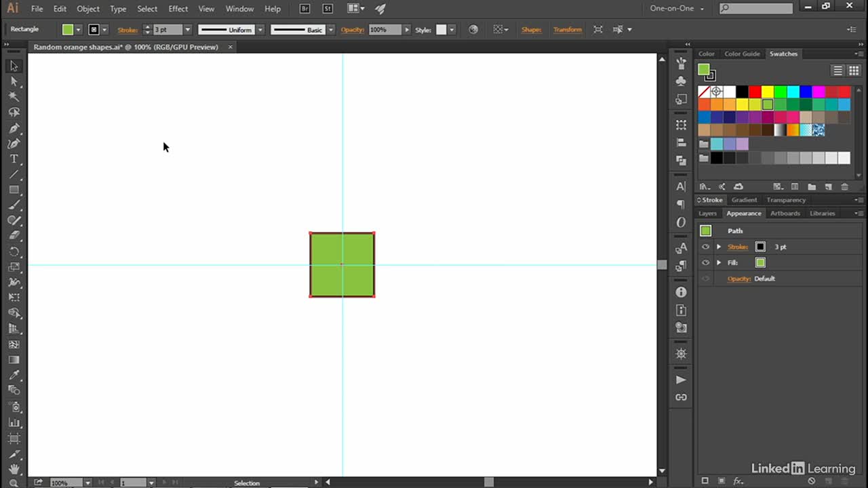Select the Rectangle tool in the toolbox
Screen dimensions: 868x488
(14, 190)
